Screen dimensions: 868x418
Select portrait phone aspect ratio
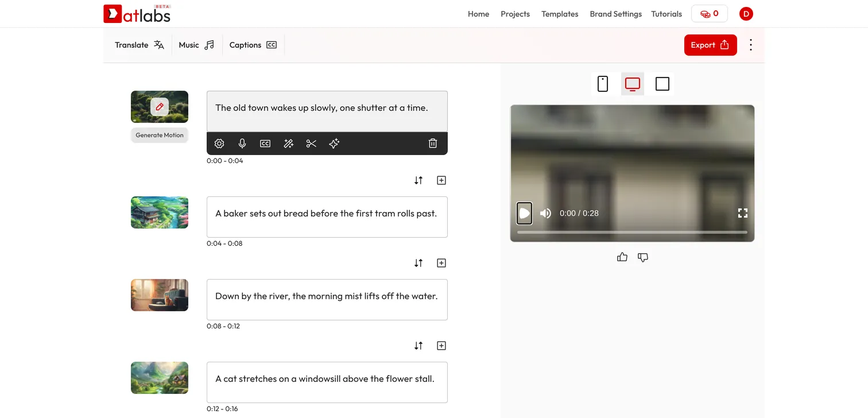[x=603, y=84]
